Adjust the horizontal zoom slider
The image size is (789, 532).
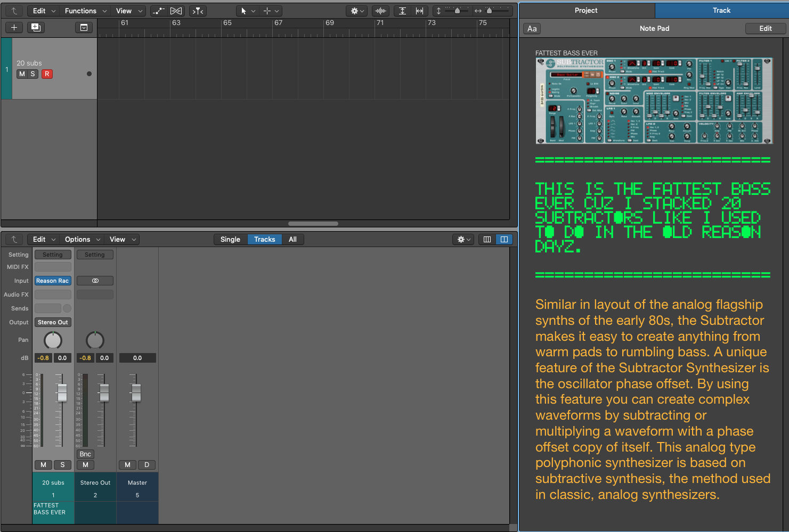click(490, 11)
